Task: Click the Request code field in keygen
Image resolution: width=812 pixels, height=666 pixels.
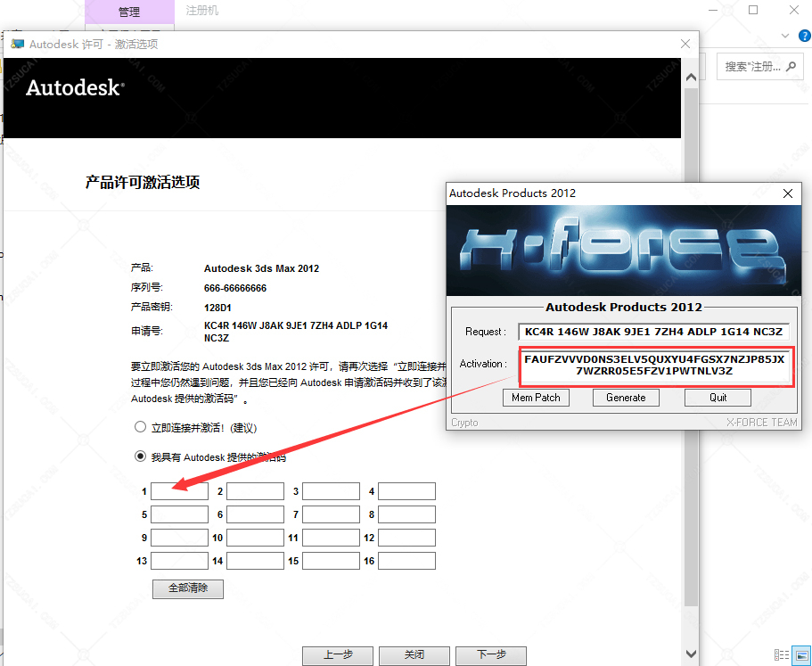Action: 653,332
